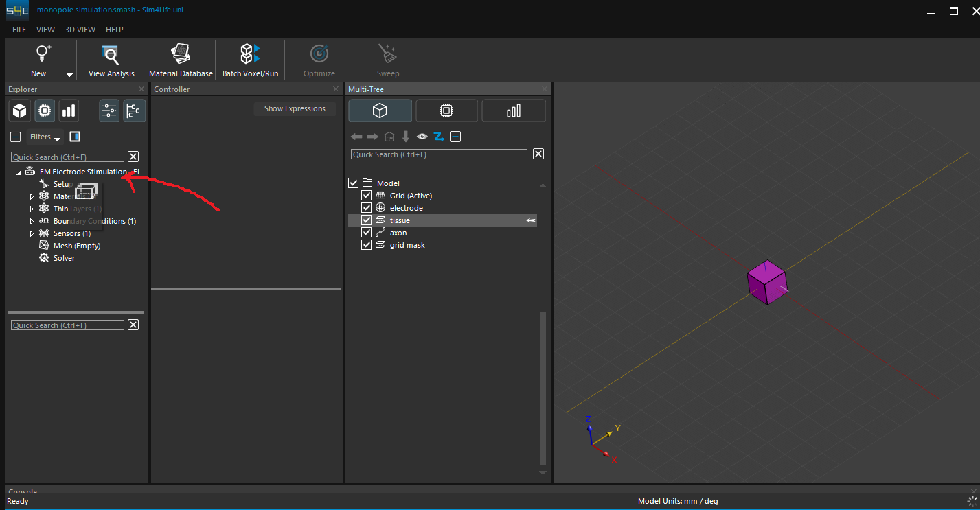Clear the Explorer upper Quick Search field
Screen dimensions: 980x510
pos(133,157)
